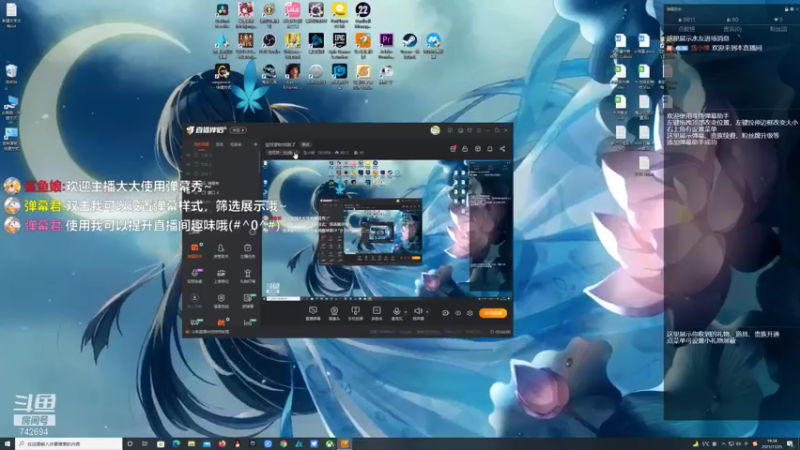Click the lock icon above the live preview
The width and height of the screenshot is (800, 450).
[x=465, y=148]
